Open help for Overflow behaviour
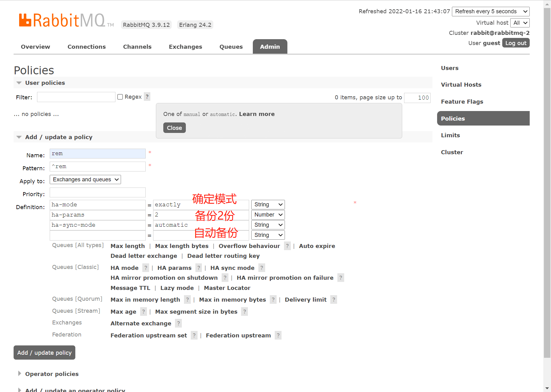Screen dimensions: 551x392 pyautogui.click(x=287, y=246)
